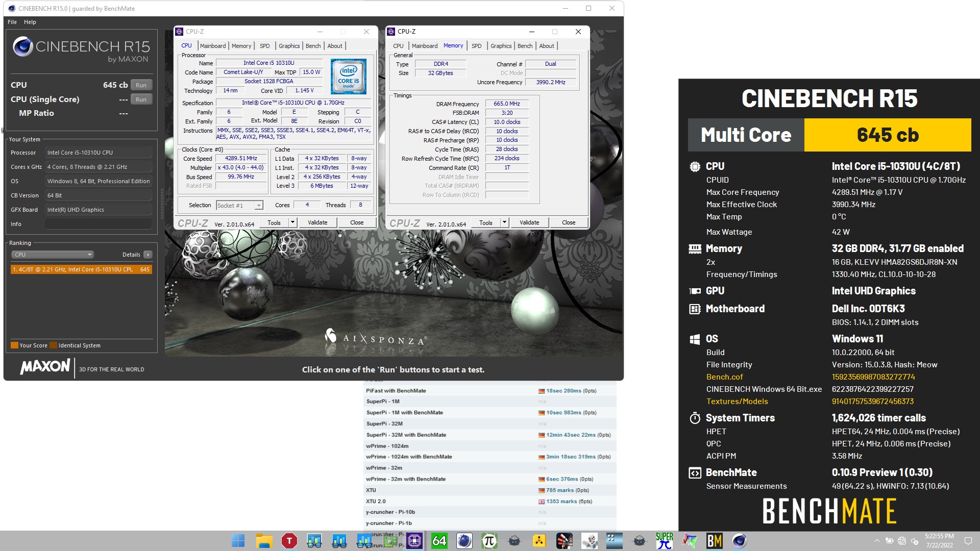Switch to SPD tab in left CPU-Z window
This screenshot has height=551, width=980.
point(264,46)
